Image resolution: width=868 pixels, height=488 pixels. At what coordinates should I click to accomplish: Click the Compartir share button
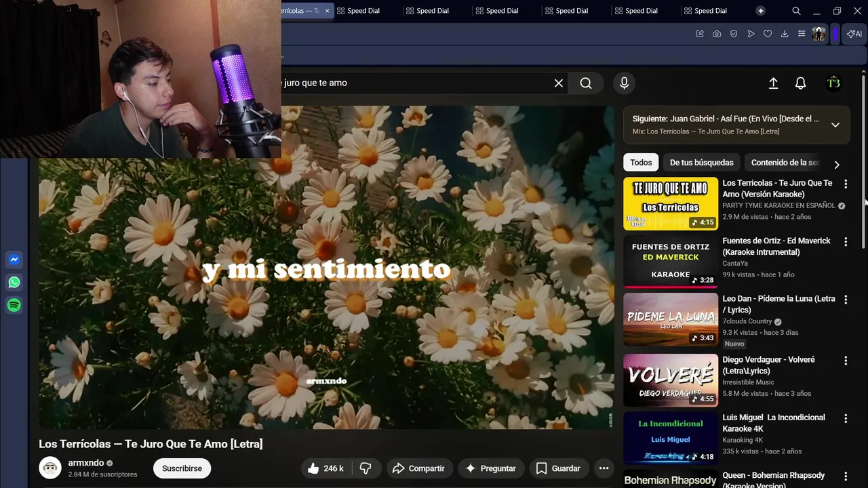(418, 468)
